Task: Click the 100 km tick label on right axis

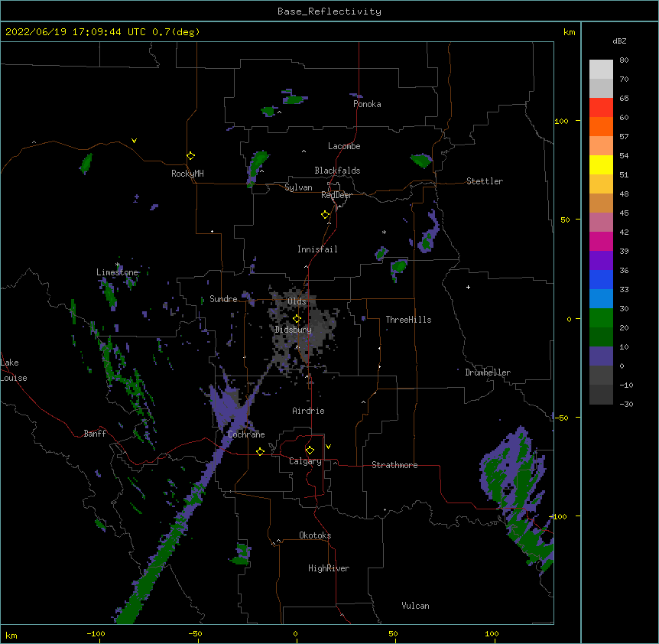Action: [x=561, y=121]
